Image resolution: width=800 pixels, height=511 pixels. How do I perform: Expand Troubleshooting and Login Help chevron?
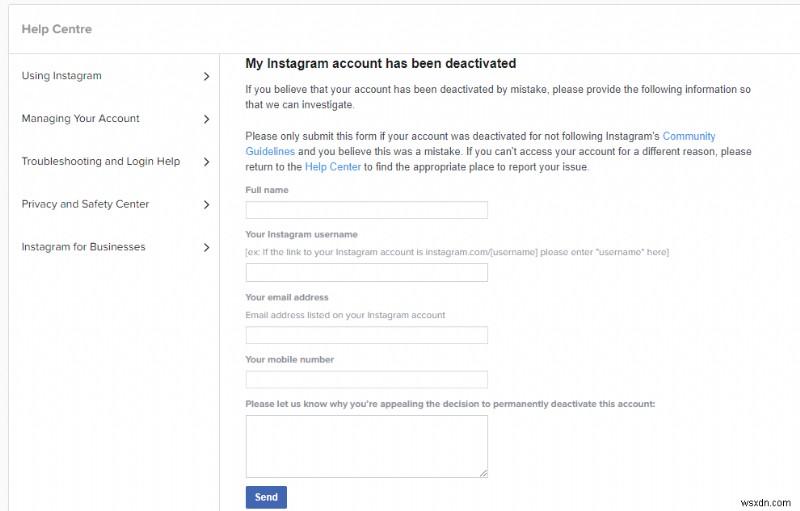click(206, 162)
